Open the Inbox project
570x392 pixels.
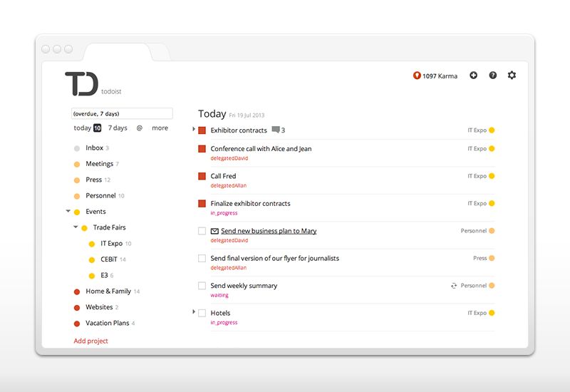[x=95, y=148]
